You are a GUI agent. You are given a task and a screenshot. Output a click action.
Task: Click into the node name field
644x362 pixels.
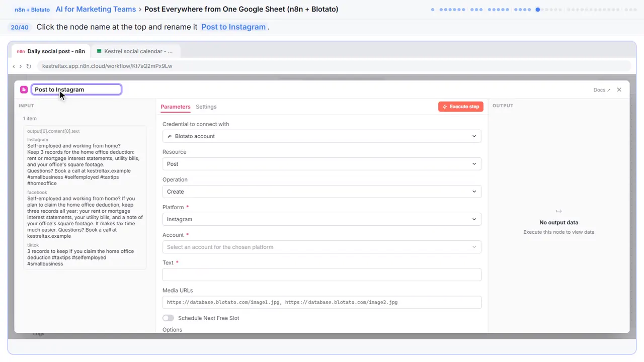(x=76, y=89)
